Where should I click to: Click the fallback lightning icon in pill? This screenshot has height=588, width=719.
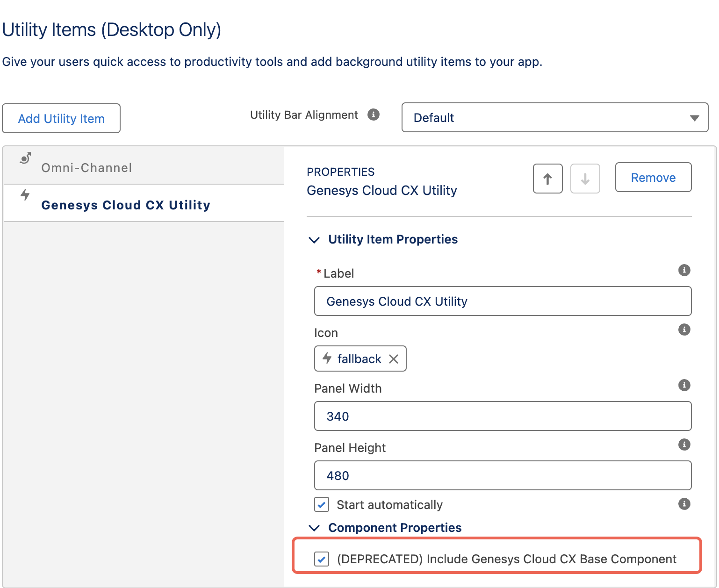(x=327, y=359)
